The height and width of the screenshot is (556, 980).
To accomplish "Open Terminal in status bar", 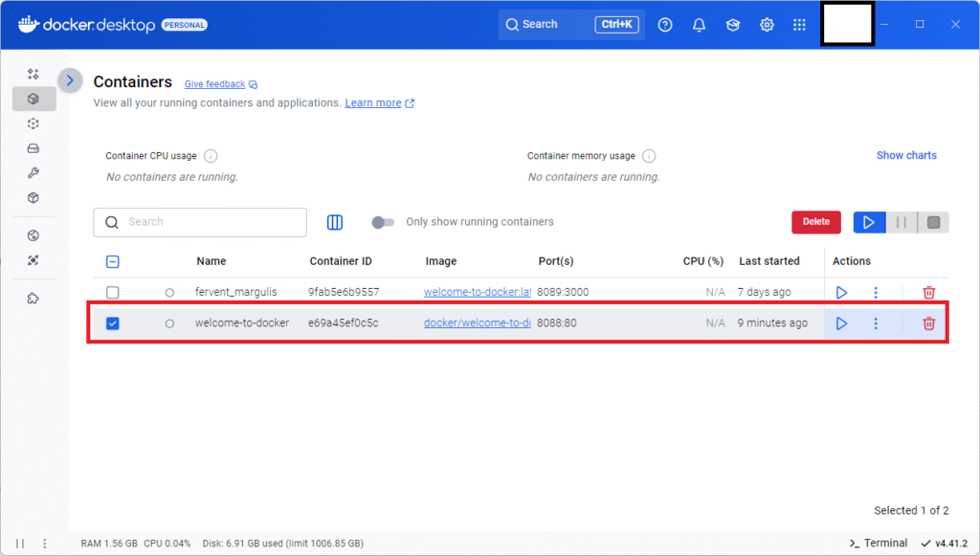I will pos(879,544).
